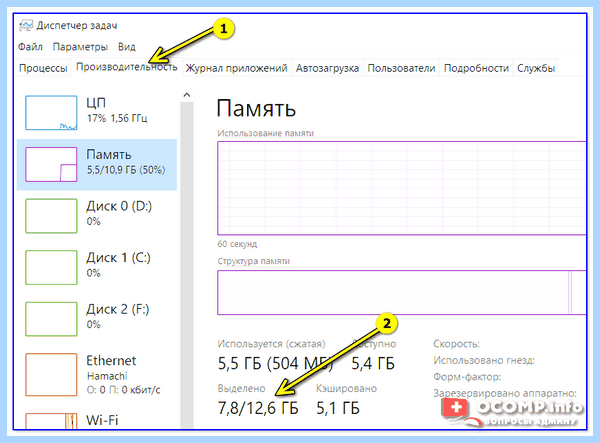
Task: Click the Память heading text
Action: [256, 108]
